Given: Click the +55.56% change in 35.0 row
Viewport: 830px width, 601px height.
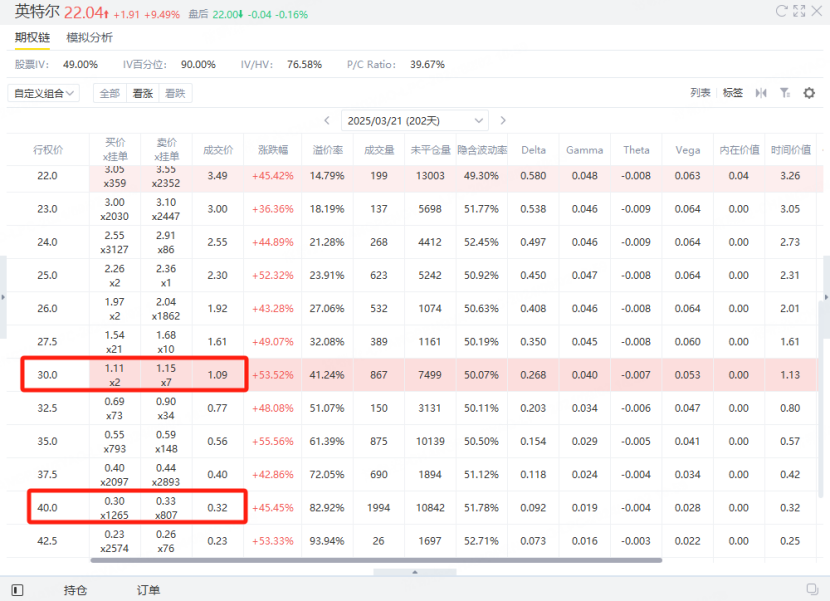Looking at the screenshot, I should [x=273, y=441].
